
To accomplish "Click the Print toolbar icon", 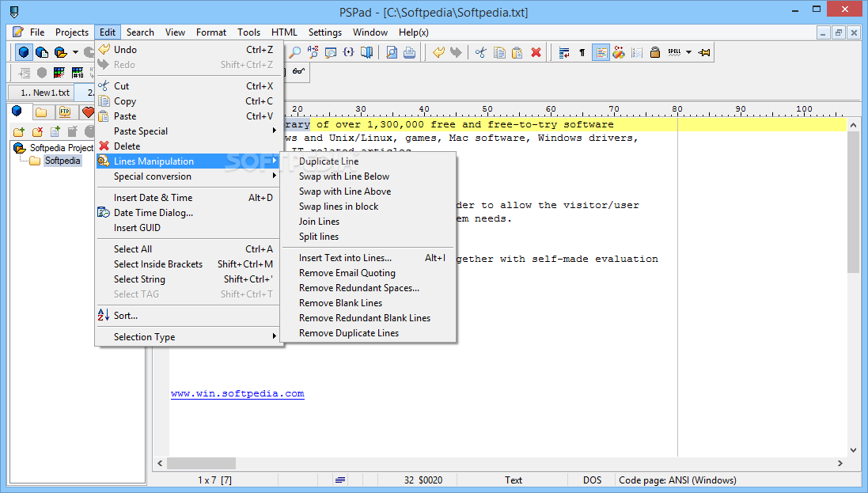I will (409, 52).
